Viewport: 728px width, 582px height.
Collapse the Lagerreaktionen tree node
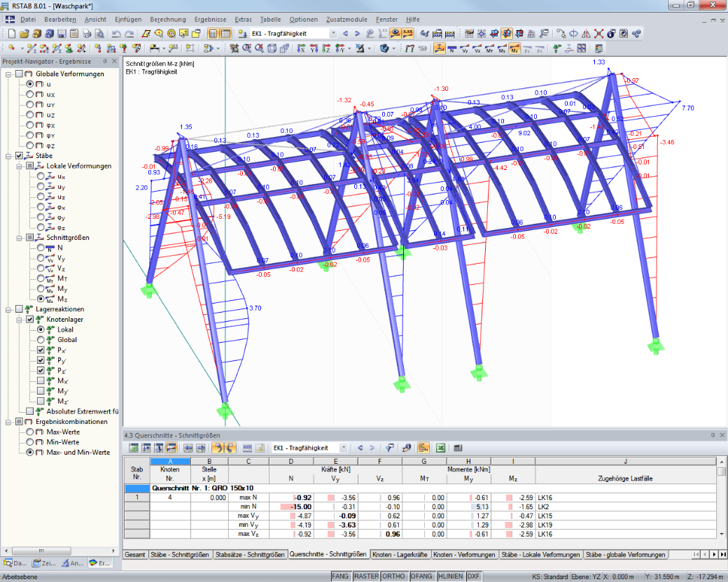(8, 309)
